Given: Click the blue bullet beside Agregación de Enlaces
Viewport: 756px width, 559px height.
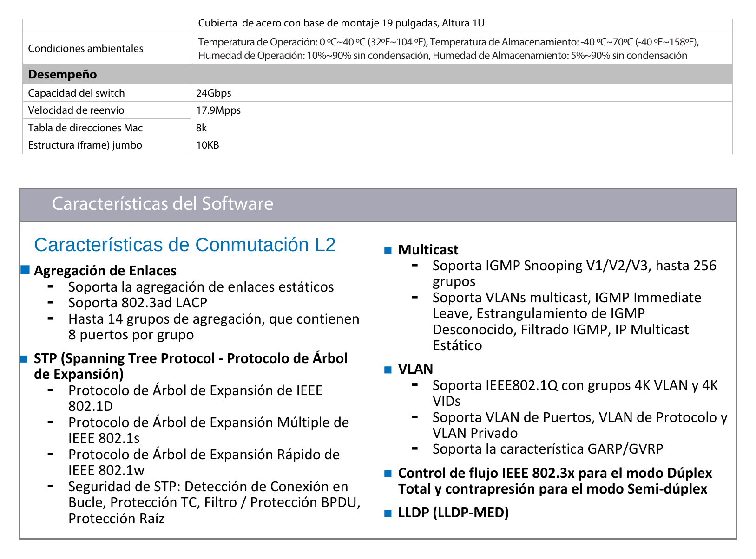Looking at the screenshot, I should 25,270.
